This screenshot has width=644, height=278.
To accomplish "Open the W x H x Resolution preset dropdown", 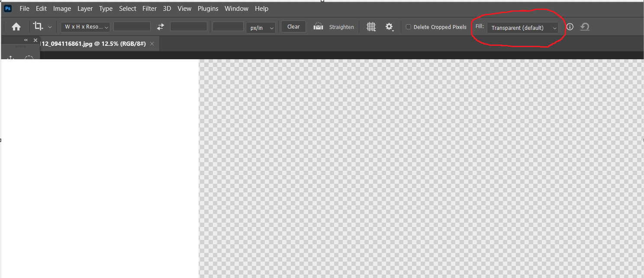I will (85, 26).
